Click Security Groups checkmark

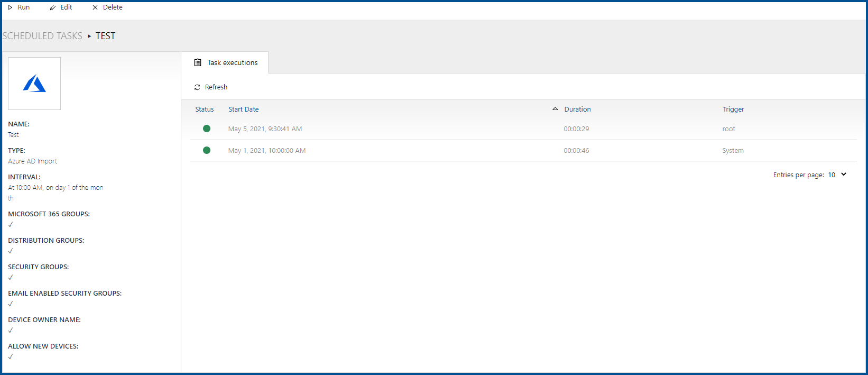pos(11,278)
